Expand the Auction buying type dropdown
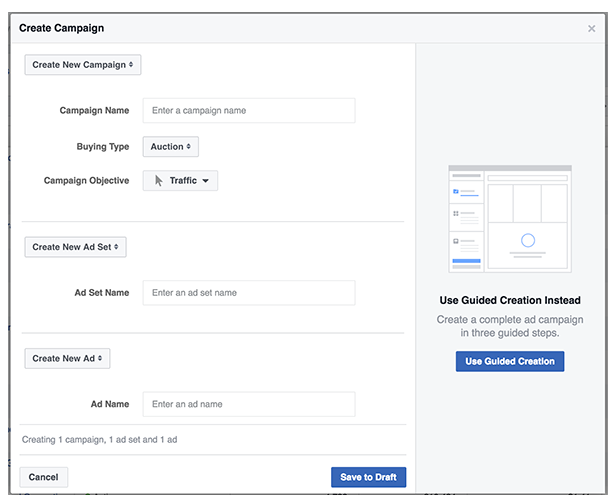 171,147
